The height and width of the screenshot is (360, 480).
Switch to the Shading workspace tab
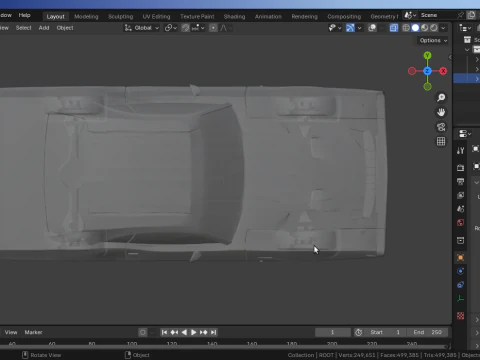point(234,16)
